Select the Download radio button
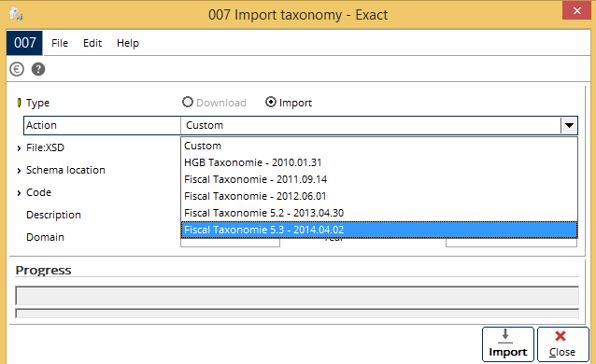The width and height of the screenshot is (596, 364). (188, 103)
